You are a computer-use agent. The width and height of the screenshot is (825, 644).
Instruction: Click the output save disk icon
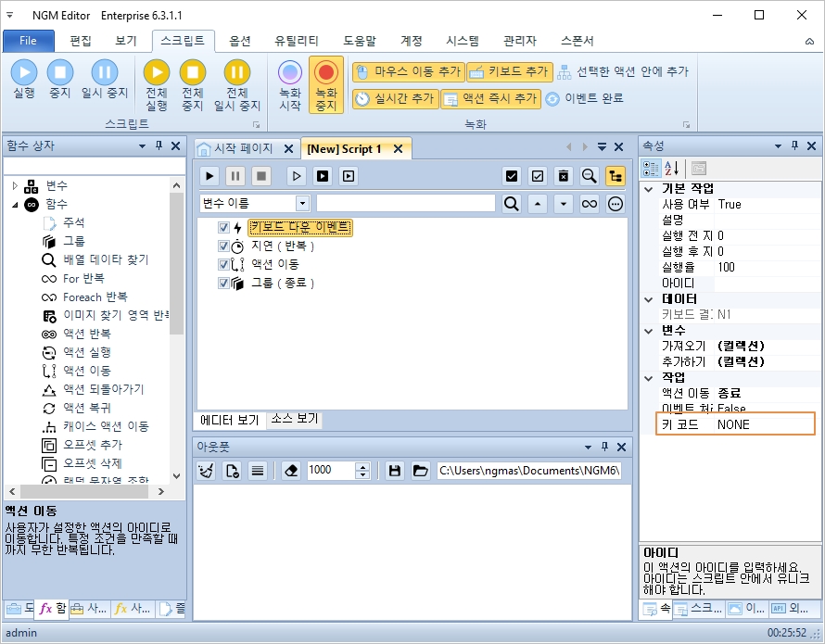coord(394,471)
